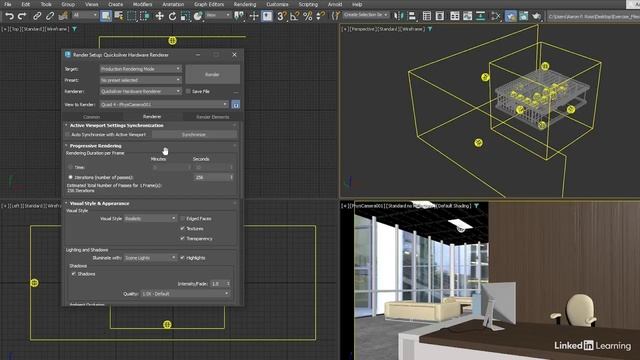Viewport: 640px width, 360px height.
Task: Open the View to Render dropdown
Action: (164, 104)
